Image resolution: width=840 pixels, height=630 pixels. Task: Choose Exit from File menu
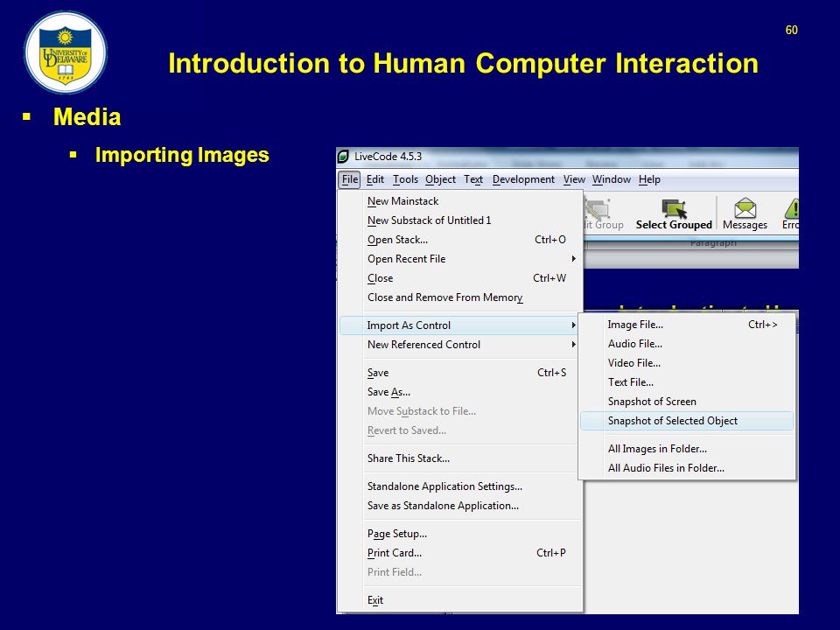pos(461,600)
